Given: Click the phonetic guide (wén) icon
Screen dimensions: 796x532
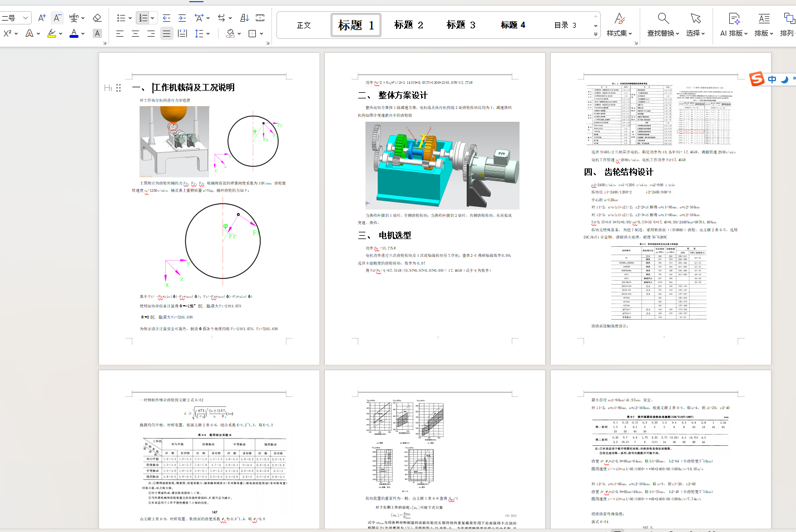Looking at the screenshot, I should (x=74, y=18).
